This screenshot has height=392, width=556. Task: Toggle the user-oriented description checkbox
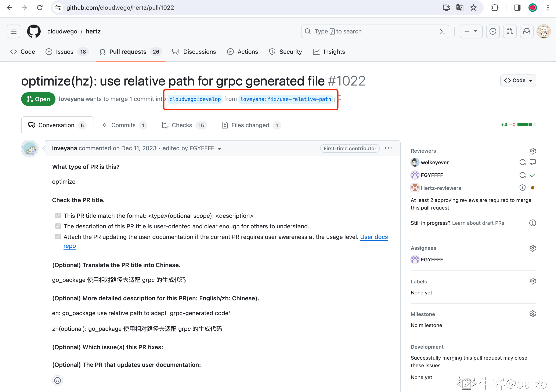(x=58, y=226)
